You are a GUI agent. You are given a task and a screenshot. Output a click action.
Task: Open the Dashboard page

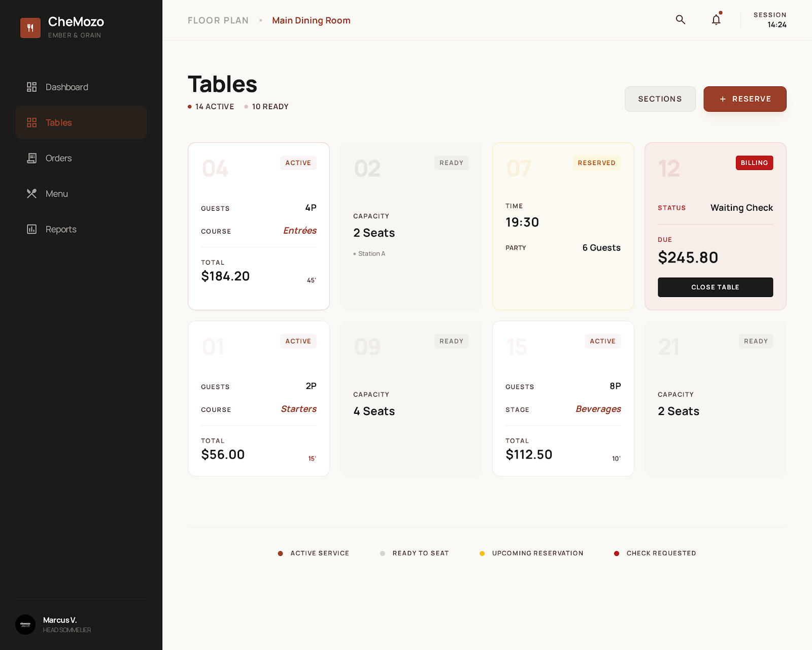pos(81,87)
